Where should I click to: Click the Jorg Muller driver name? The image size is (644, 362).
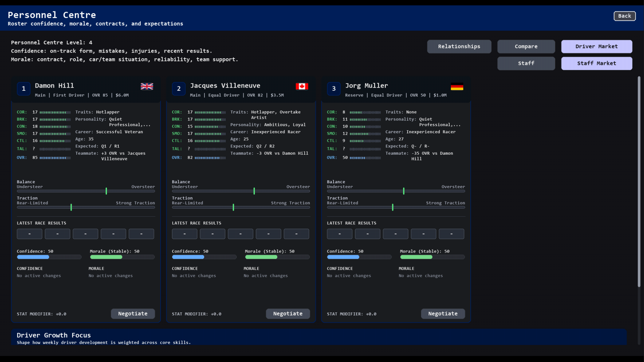366,86
